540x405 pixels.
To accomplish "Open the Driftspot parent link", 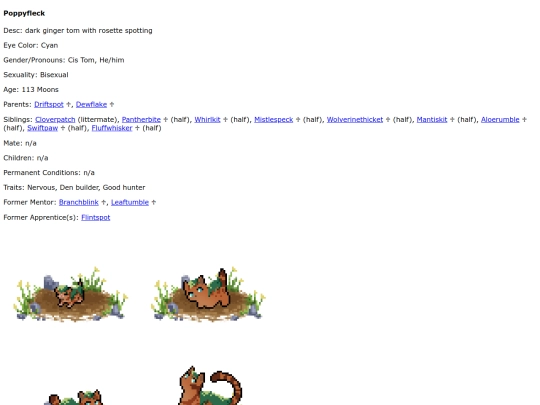I will coord(49,104).
